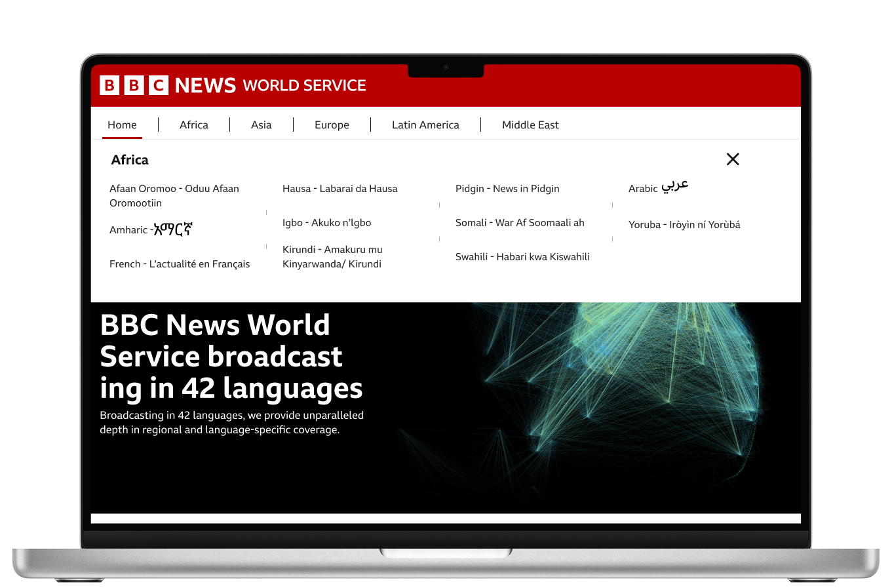Image resolution: width=892 pixels, height=588 pixels.
Task: Open the Africa navigation item
Action: 194,125
